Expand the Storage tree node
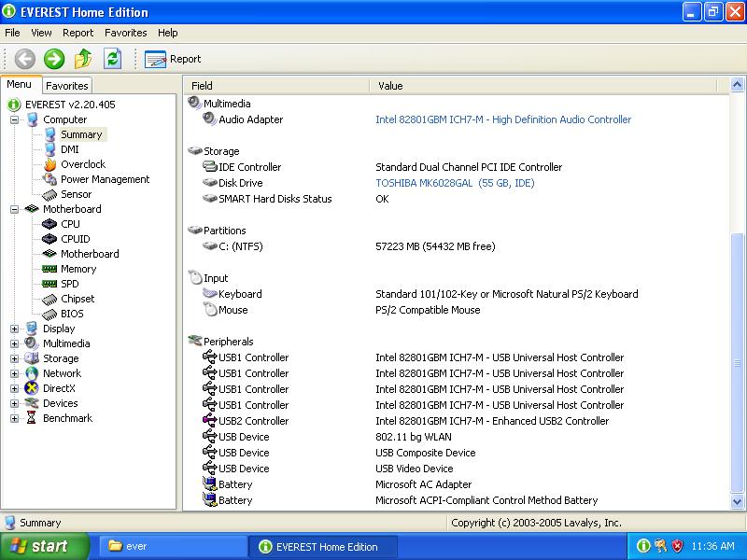This screenshot has height=560, width=747. [15, 358]
